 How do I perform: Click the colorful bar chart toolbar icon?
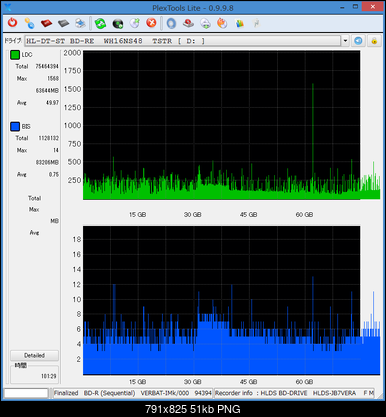pyautogui.click(x=239, y=23)
